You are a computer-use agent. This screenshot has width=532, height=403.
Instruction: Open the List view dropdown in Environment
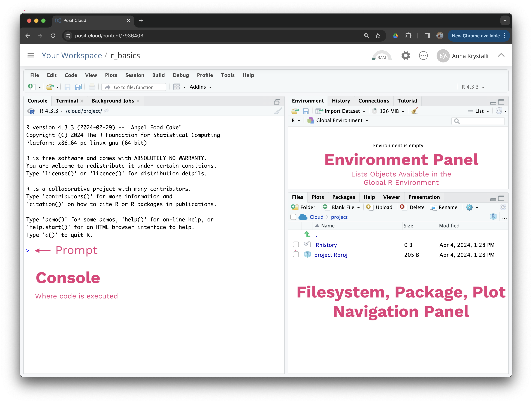coord(478,111)
